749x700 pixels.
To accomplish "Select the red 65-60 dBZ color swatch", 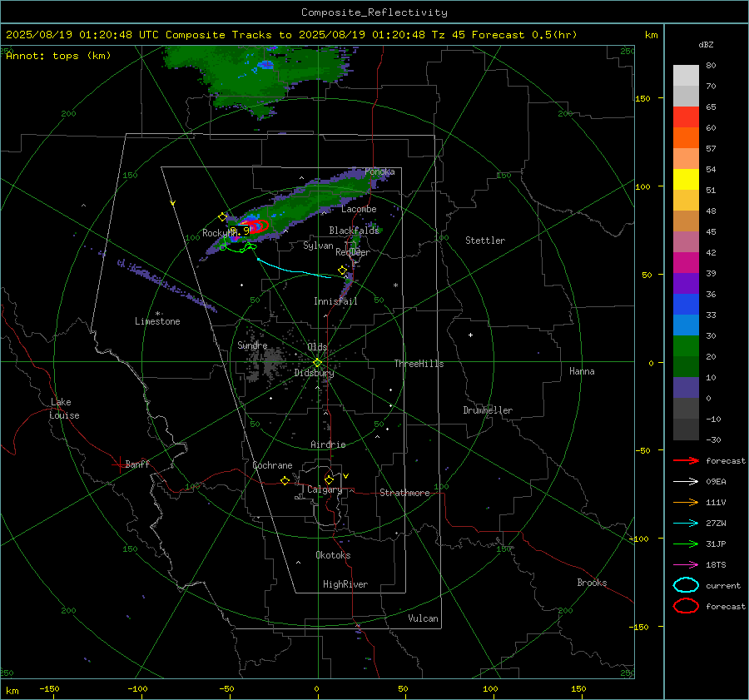I will pyautogui.click(x=686, y=117).
